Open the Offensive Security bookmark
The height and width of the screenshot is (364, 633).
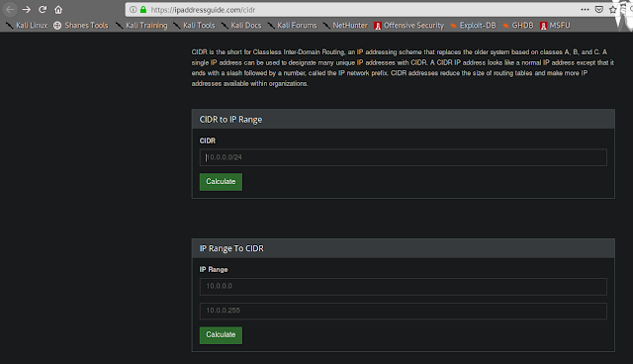click(408, 26)
